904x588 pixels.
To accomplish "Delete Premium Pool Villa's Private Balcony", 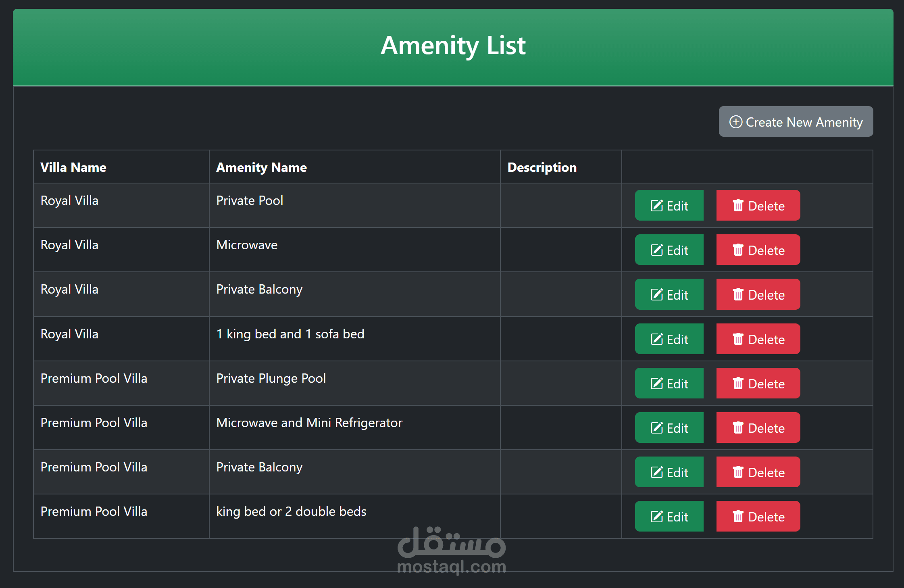I will coord(758,472).
